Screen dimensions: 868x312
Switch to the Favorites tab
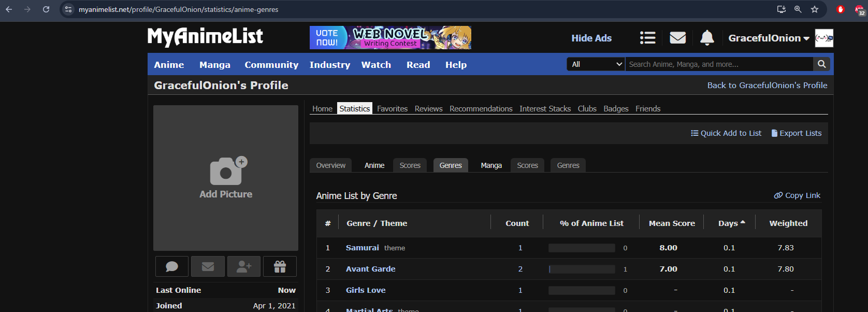coord(392,108)
